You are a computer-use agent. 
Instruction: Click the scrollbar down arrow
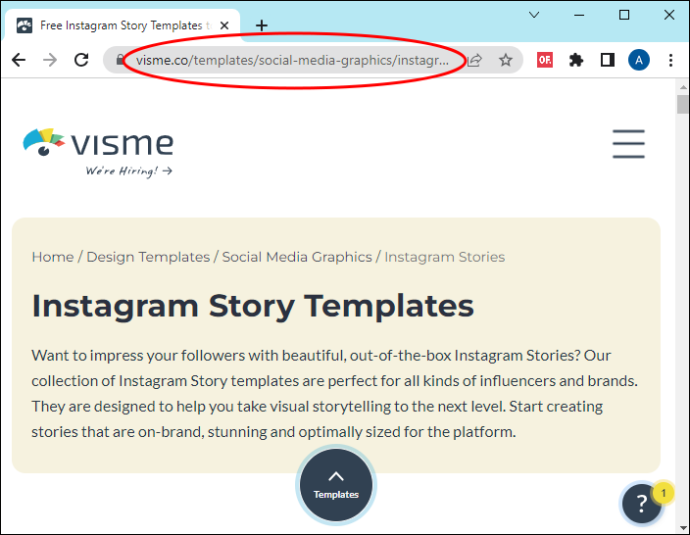point(683,527)
